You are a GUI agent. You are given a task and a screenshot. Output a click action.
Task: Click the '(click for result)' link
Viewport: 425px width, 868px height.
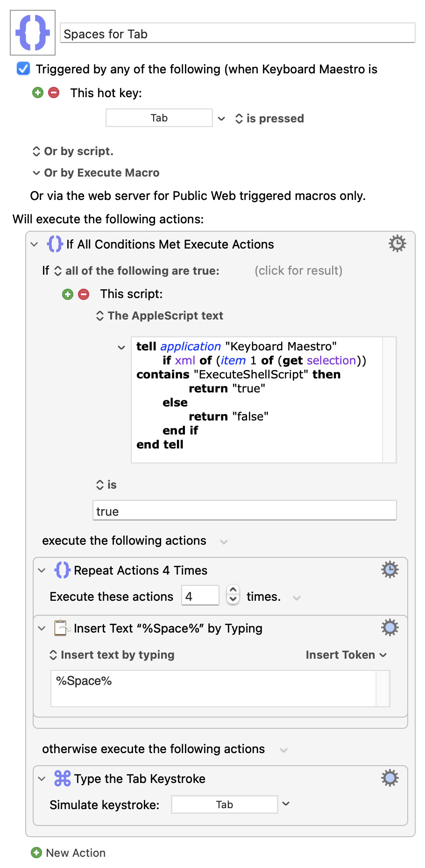point(298,270)
